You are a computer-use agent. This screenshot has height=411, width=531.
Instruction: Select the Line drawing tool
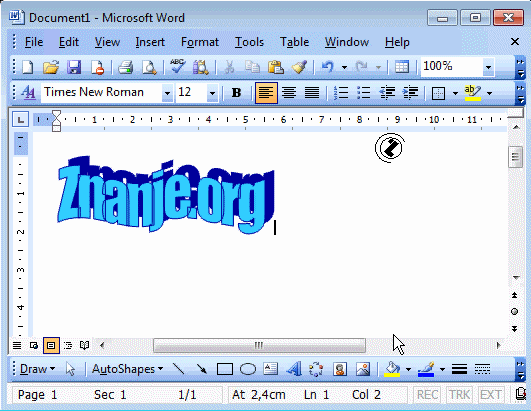178,369
